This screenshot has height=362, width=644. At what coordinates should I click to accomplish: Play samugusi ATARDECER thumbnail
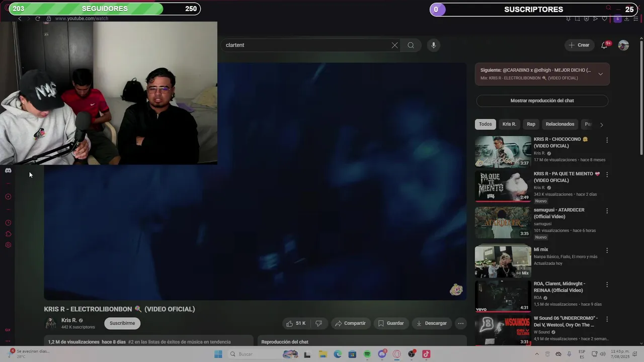[x=503, y=222]
